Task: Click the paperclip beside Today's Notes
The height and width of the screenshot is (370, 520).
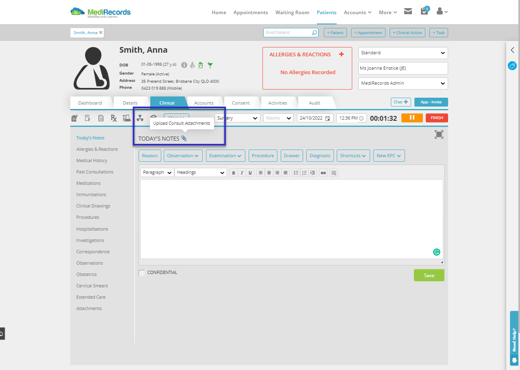Action: tap(184, 138)
